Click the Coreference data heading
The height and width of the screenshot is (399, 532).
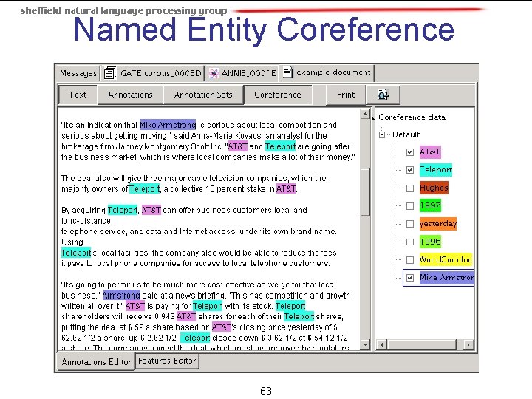pyautogui.click(x=412, y=117)
